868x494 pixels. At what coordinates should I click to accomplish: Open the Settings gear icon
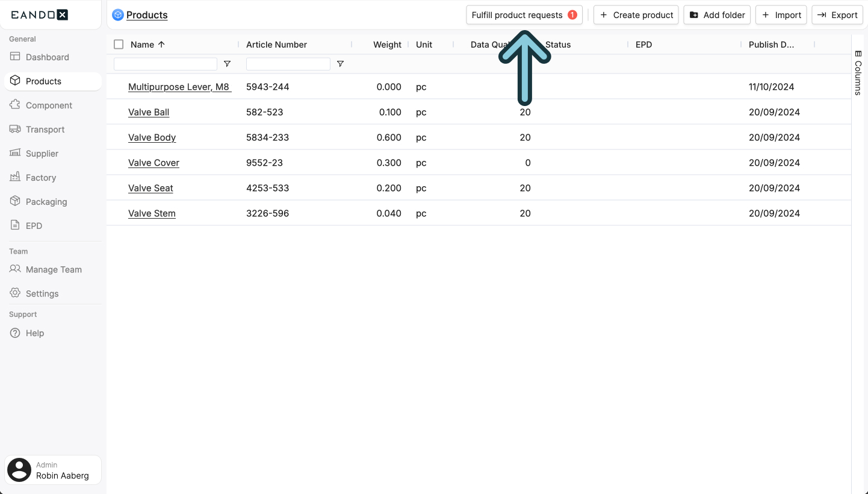tap(14, 293)
